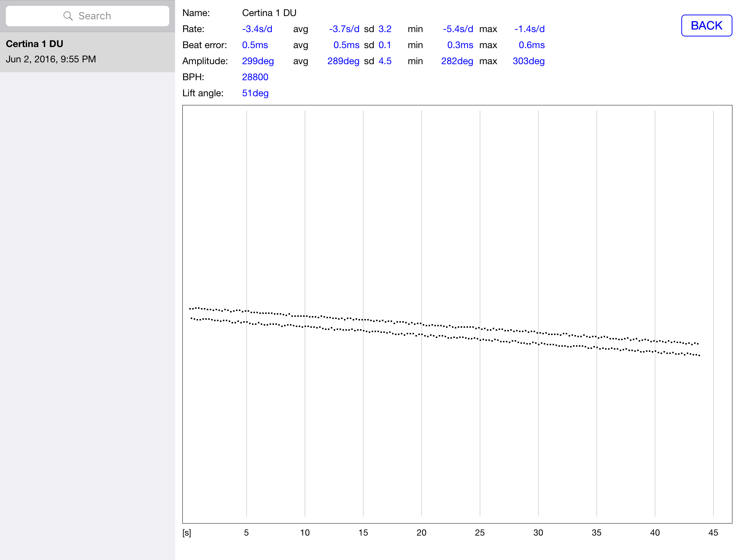
Task: Click the 35 tick label on time axis
Action: [597, 533]
